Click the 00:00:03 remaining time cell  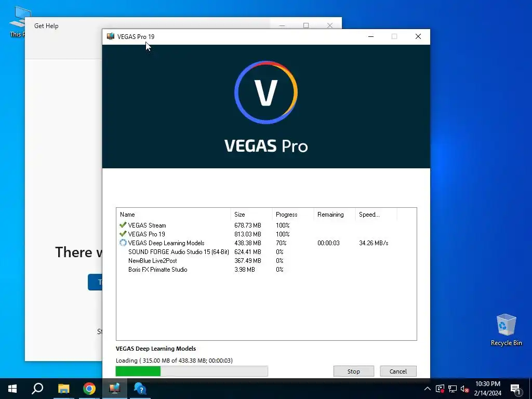pos(328,243)
